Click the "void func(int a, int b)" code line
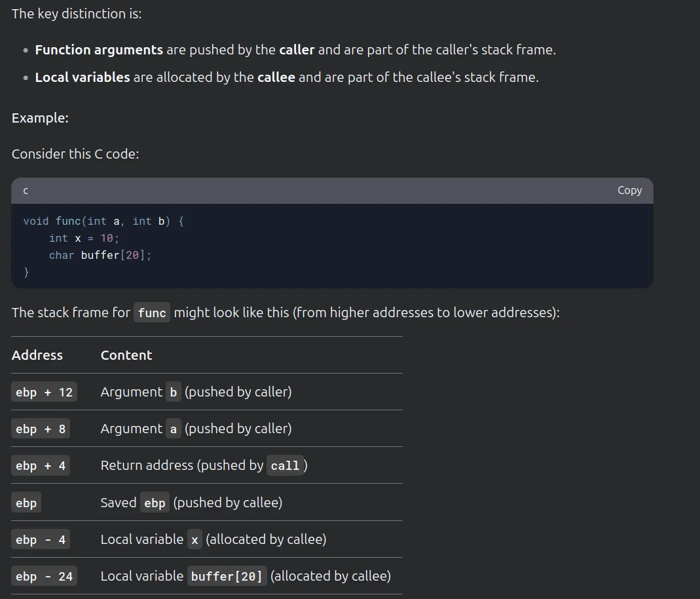The image size is (700, 599). click(103, 221)
